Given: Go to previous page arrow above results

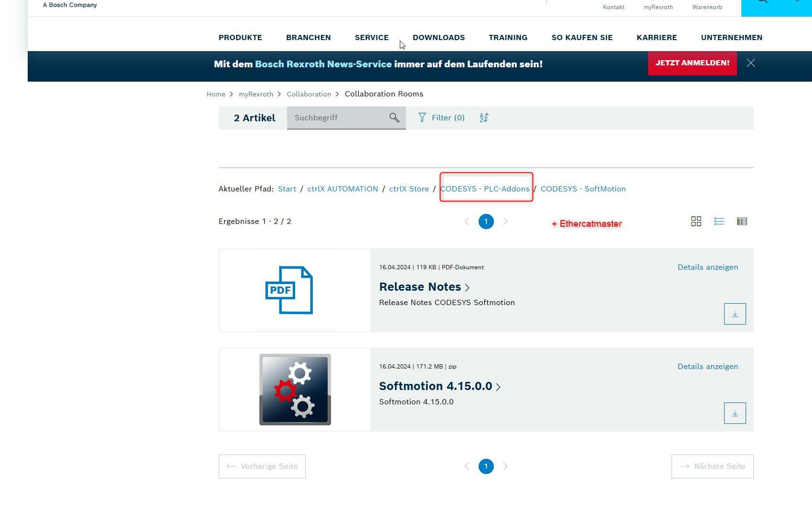Looking at the screenshot, I should tap(467, 222).
